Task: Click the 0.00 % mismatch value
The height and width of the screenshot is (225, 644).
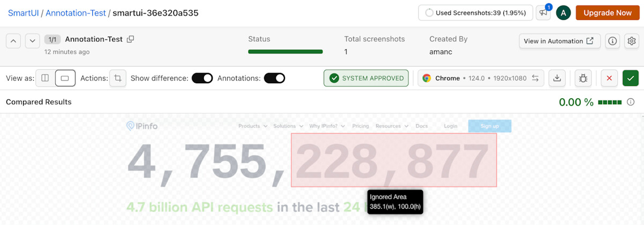Action: tap(576, 102)
